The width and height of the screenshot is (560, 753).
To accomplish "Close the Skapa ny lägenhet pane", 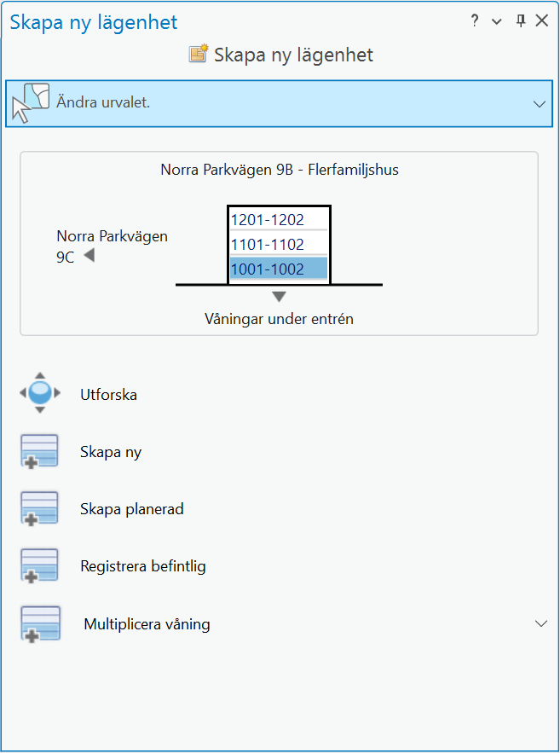I will pyautogui.click(x=541, y=21).
